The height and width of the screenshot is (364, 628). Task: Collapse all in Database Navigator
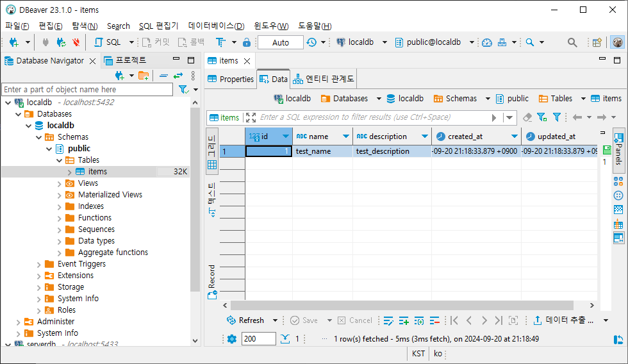(163, 75)
